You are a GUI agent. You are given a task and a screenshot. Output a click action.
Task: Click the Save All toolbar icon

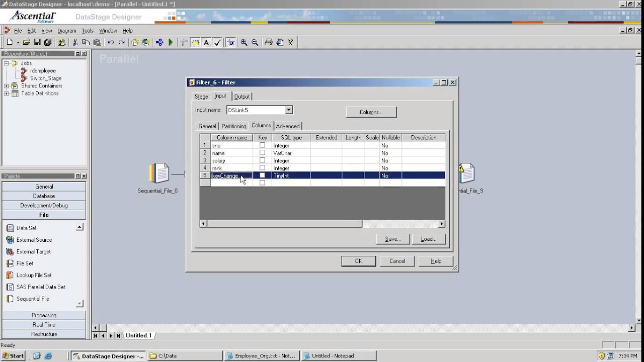pyautogui.click(x=48, y=43)
